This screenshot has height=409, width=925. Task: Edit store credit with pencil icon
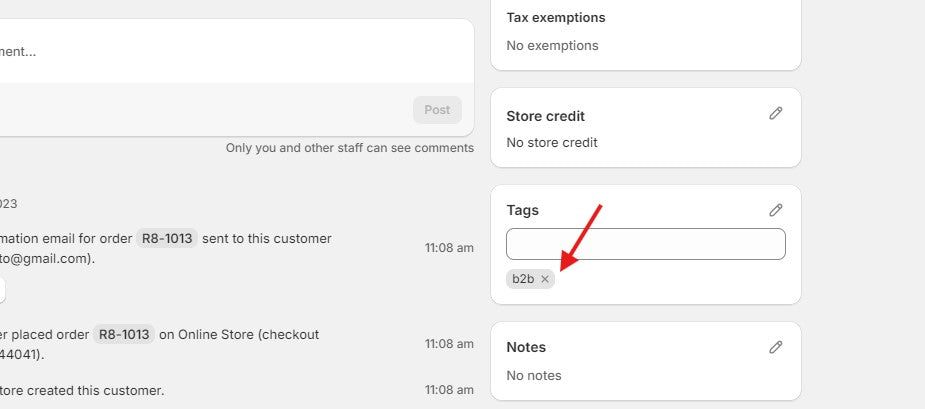click(775, 114)
